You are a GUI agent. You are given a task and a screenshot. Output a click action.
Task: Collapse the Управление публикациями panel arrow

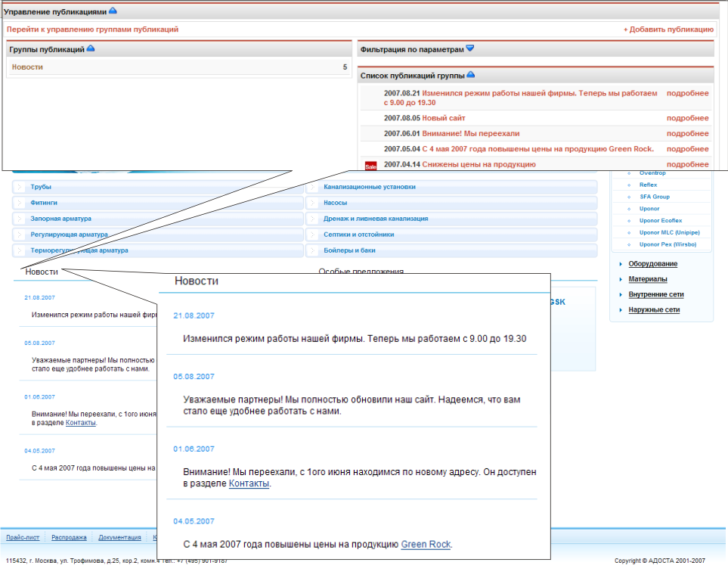tap(113, 11)
